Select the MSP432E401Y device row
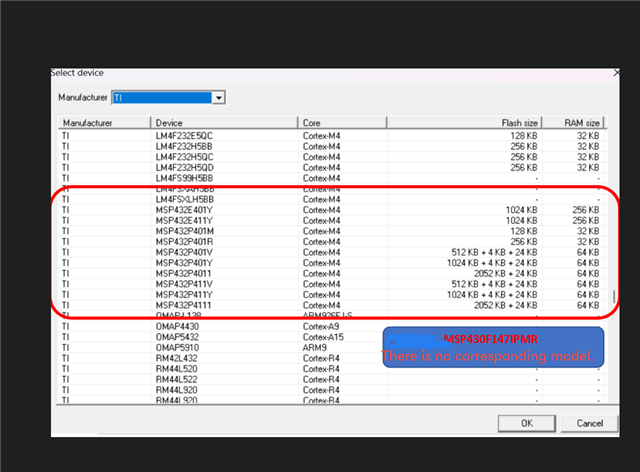This screenshot has height=472, width=640. pos(332,210)
